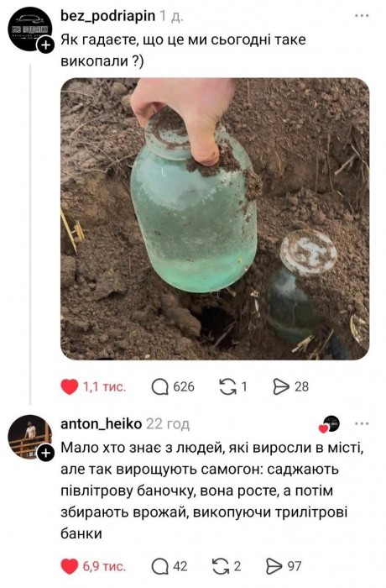Open the anton_heiko username link
This screenshot has height=588, width=386.
[102, 423]
